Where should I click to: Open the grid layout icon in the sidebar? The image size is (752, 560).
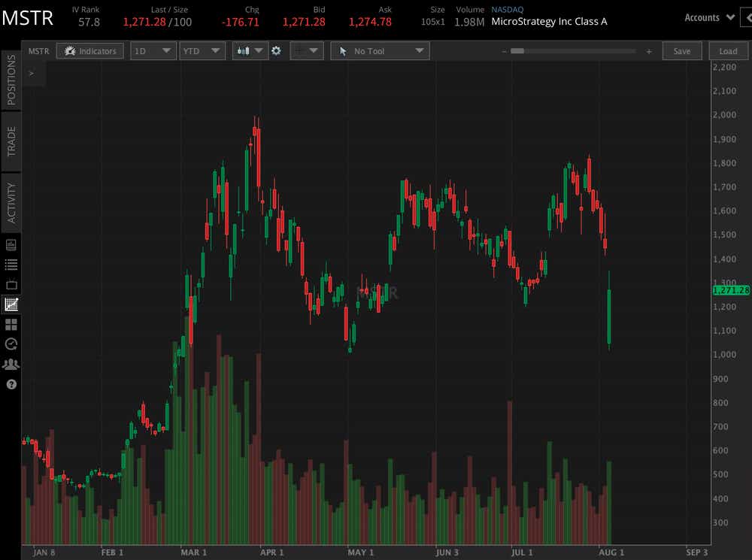tap(11, 325)
